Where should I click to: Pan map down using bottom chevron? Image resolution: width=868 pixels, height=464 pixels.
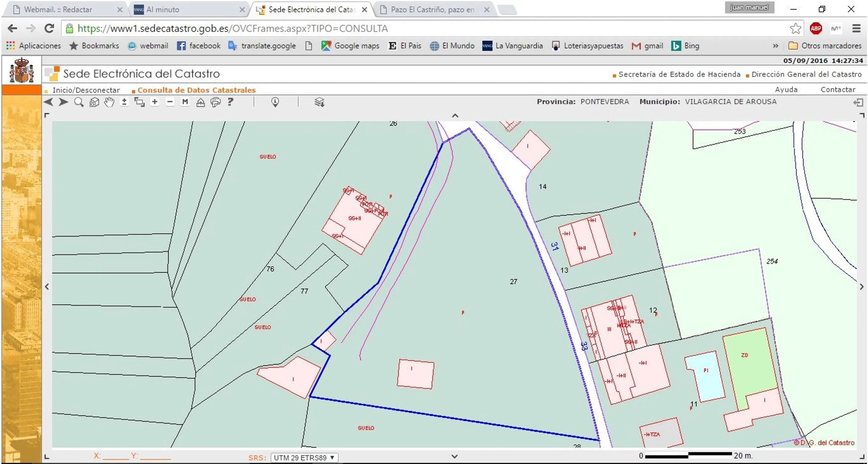pos(455,457)
